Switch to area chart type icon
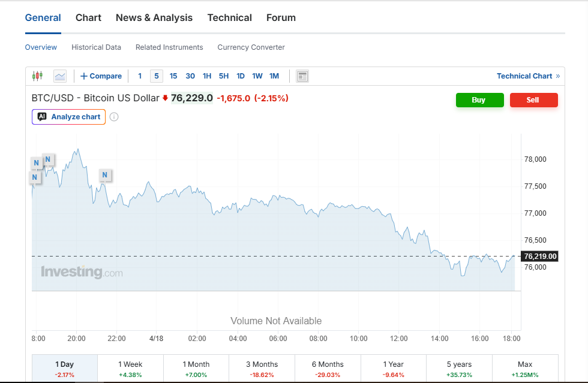Screen dimensions: 588x383 pos(60,76)
